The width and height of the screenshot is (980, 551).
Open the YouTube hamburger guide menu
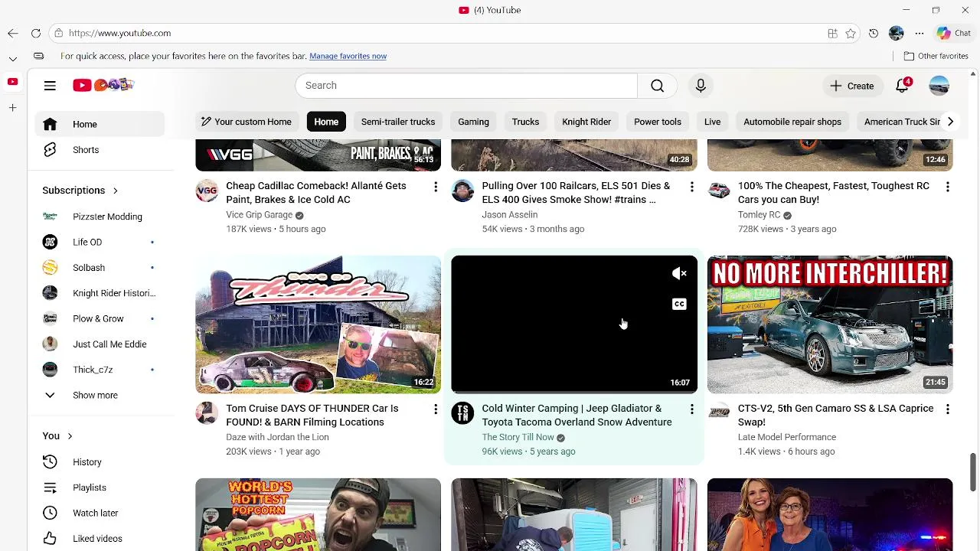[50, 86]
